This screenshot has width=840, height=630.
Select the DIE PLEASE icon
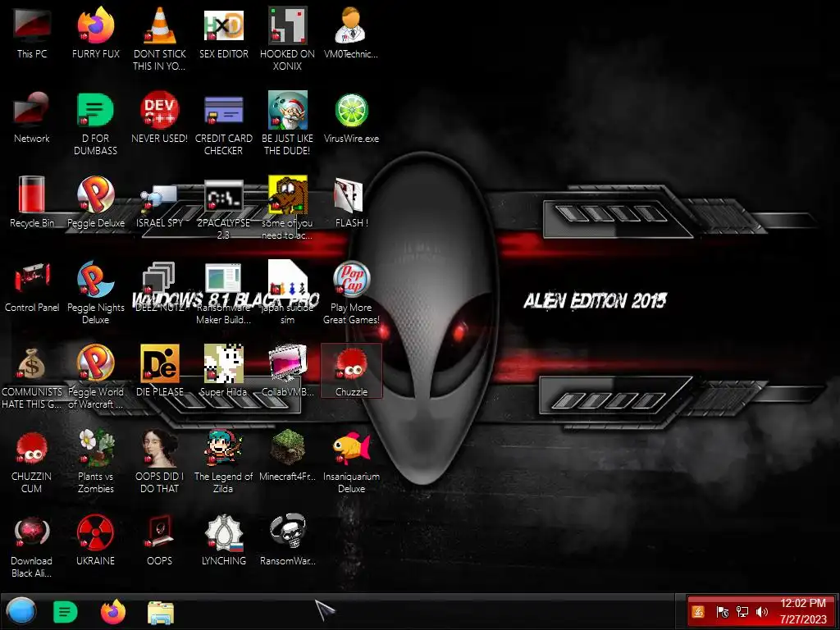point(160,371)
